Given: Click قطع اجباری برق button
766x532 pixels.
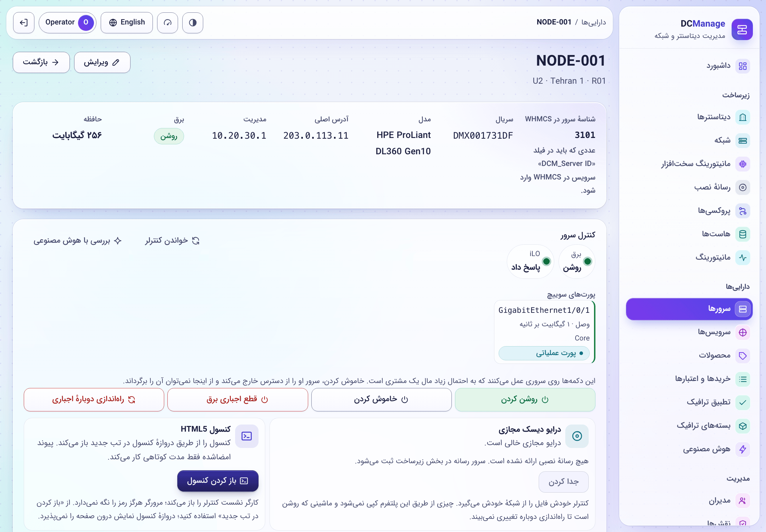Looking at the screenshot, I should coord(238,400).
